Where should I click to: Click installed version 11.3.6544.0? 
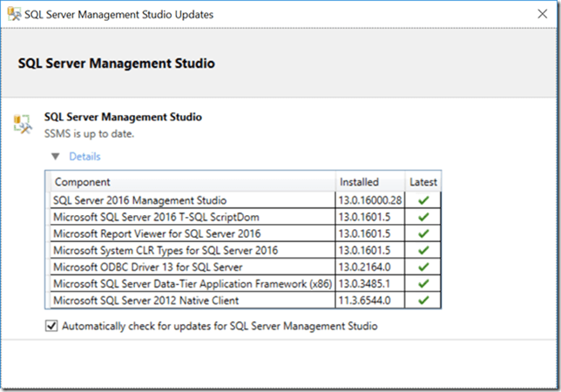(365, 301)
